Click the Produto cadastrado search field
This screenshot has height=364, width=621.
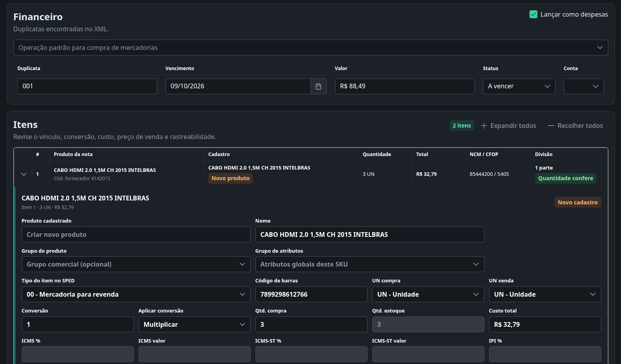click(136, 234)
